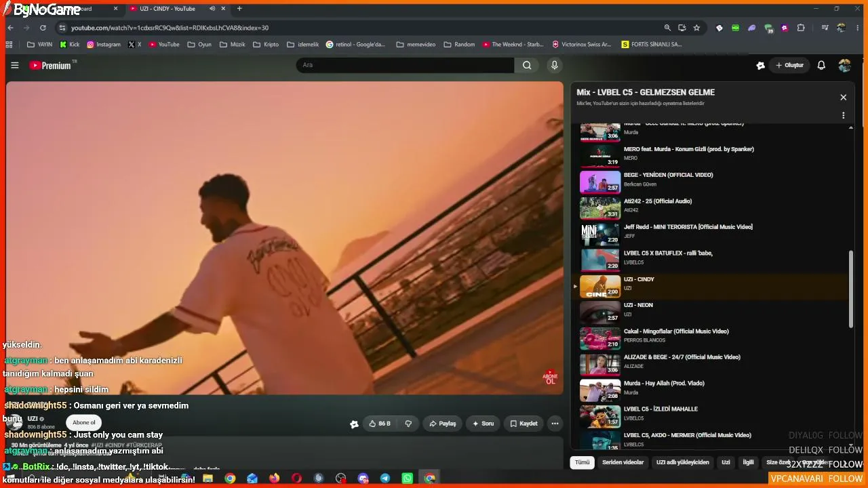
Task: Open the izlemelik bookmarks folder
Action: 302,45
